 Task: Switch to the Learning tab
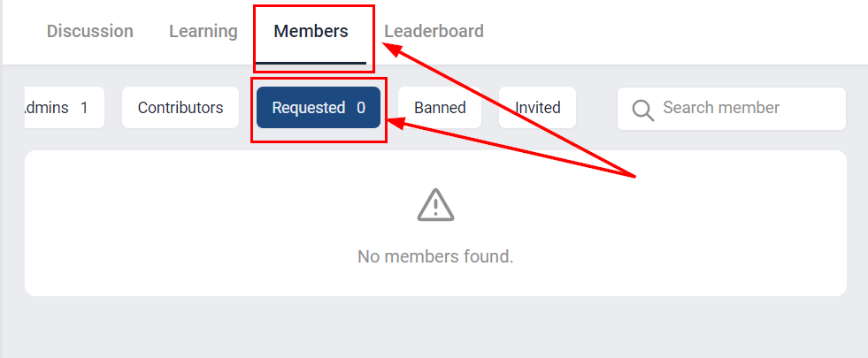(204, 32)
